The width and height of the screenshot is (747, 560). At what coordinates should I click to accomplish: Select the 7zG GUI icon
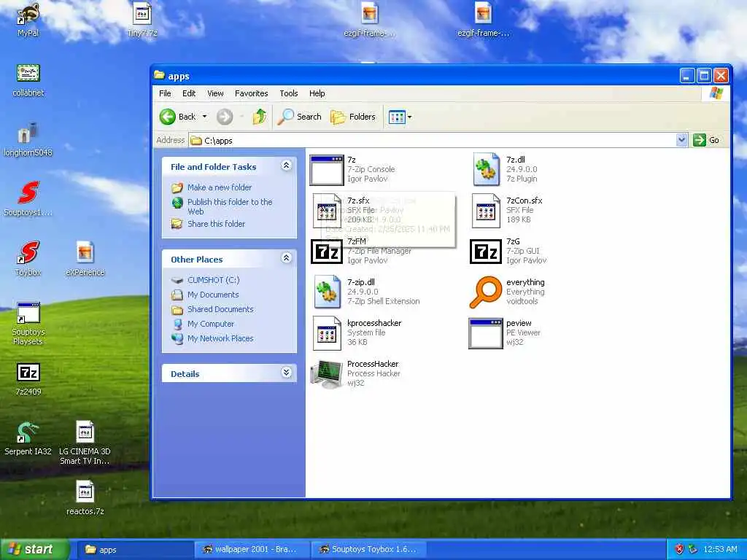[x=486, y=252]
